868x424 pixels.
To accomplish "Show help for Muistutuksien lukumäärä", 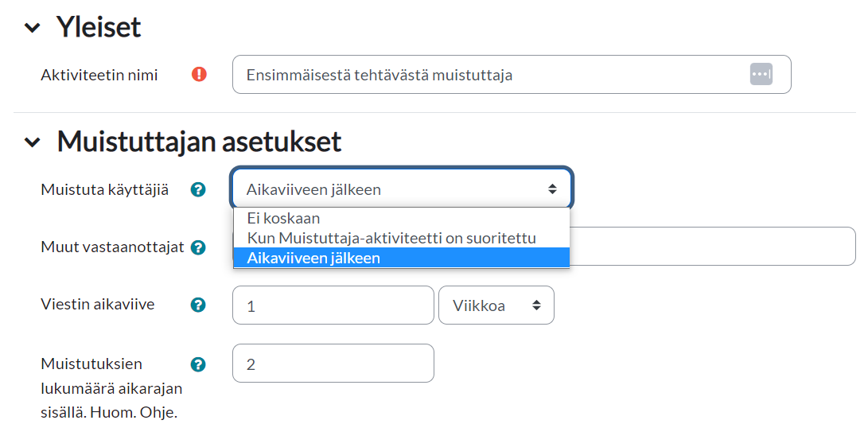I will tap(199, 364).
